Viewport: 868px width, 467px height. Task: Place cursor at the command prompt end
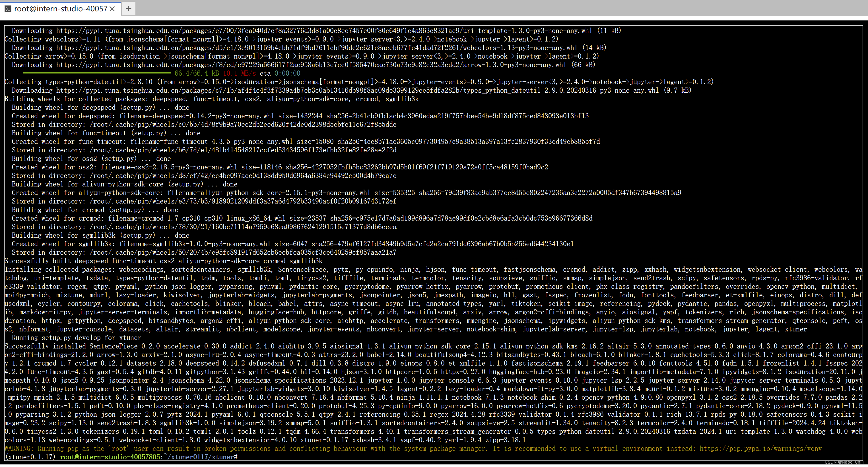pyautogui.click(x=240, y=457)
